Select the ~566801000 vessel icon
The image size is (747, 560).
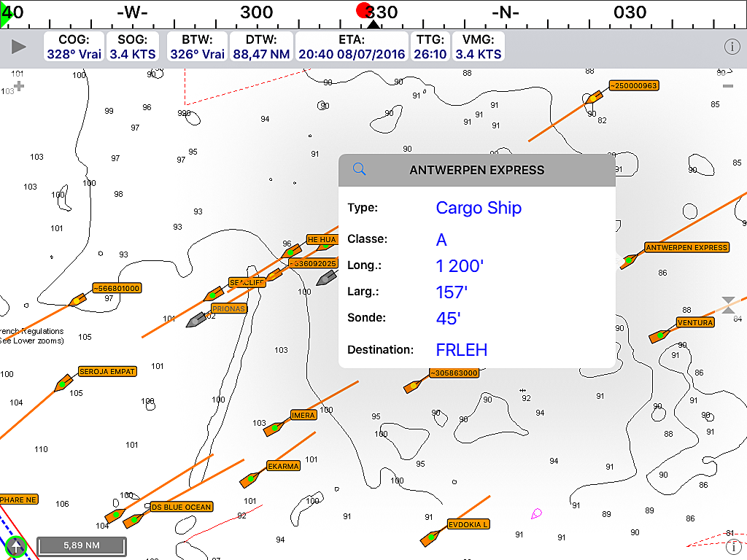pyautogui.click(x=77, y=300)
